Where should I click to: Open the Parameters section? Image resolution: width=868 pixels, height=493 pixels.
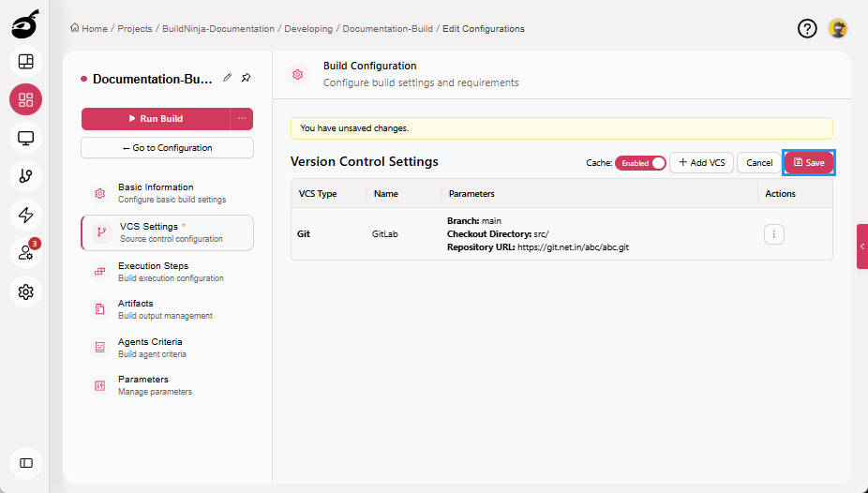167,385
